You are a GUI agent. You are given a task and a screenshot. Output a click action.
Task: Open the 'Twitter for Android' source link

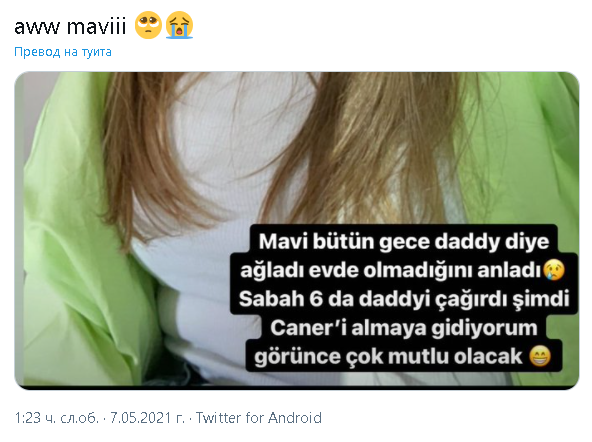click(x=259, y=418)
